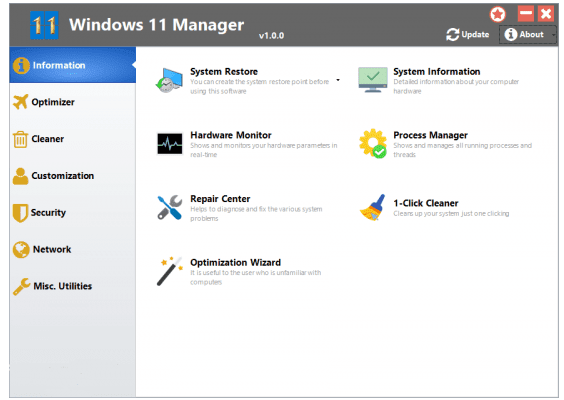Image resolution: width=564 pixels, height=400 pixels.
Task: Expand the About button dropdown arrow
Action: 554,35
